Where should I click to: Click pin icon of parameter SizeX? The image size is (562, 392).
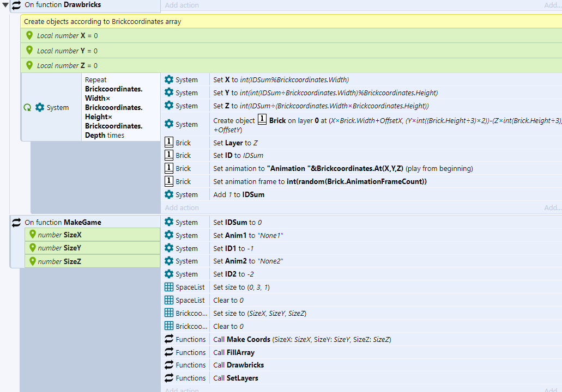click(33, 235)
